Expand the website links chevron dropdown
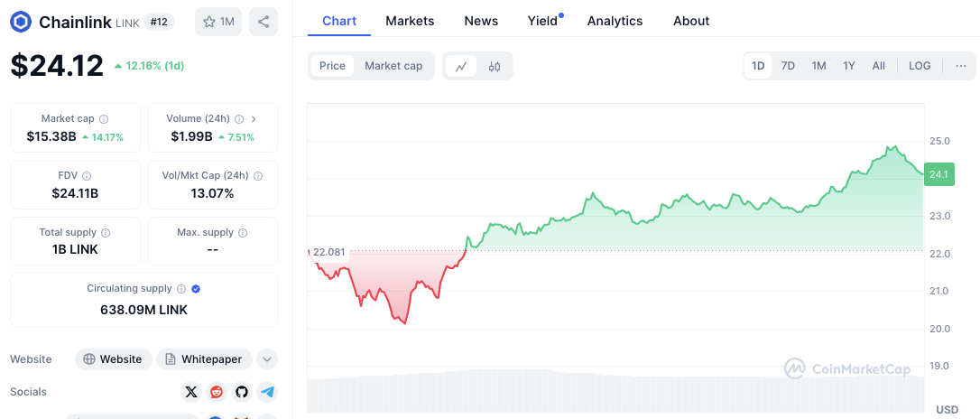The image size is (980, 419). point(266,359)
